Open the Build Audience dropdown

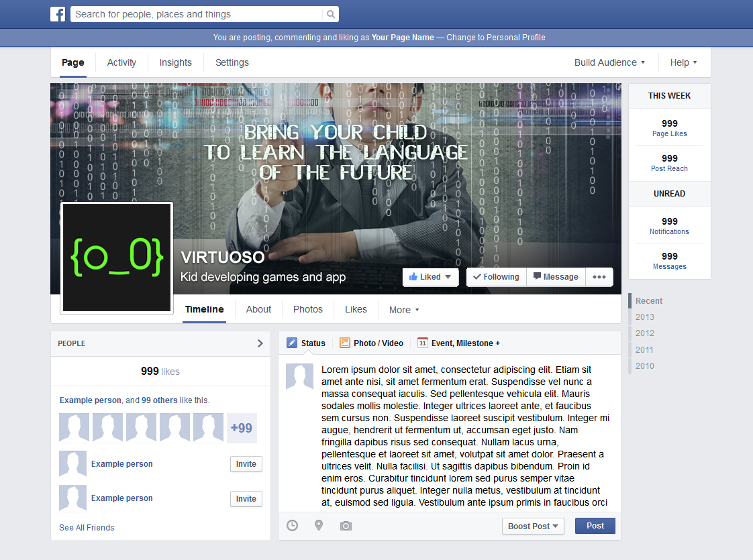coord(609,62)
